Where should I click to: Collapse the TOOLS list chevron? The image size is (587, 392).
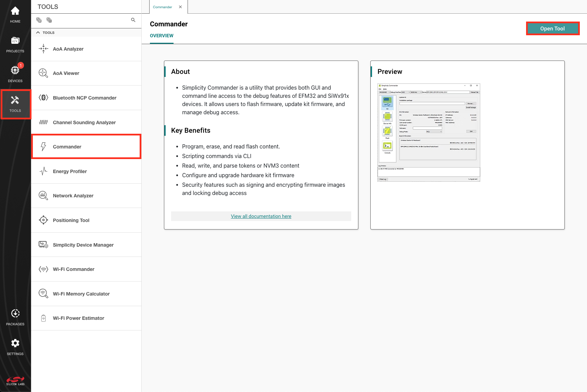[x=38, y=32]
